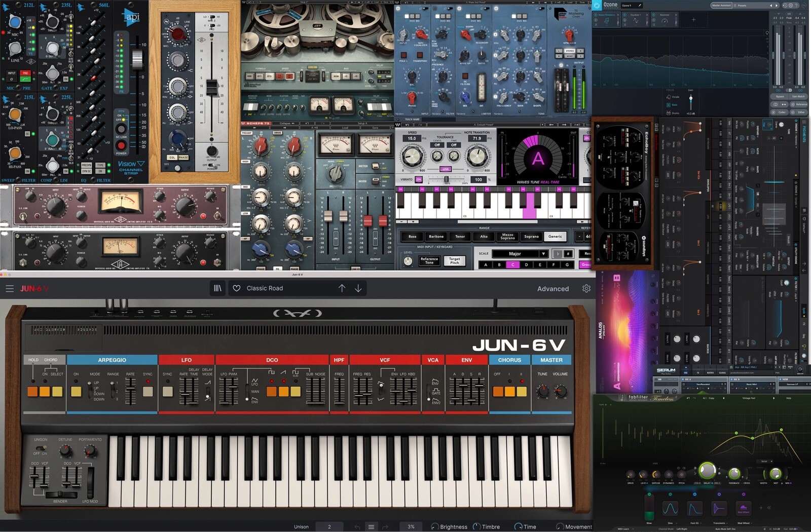Select the Drums focus icon in Ozone
Screen dimensions: 811x532
coord(669,113)
